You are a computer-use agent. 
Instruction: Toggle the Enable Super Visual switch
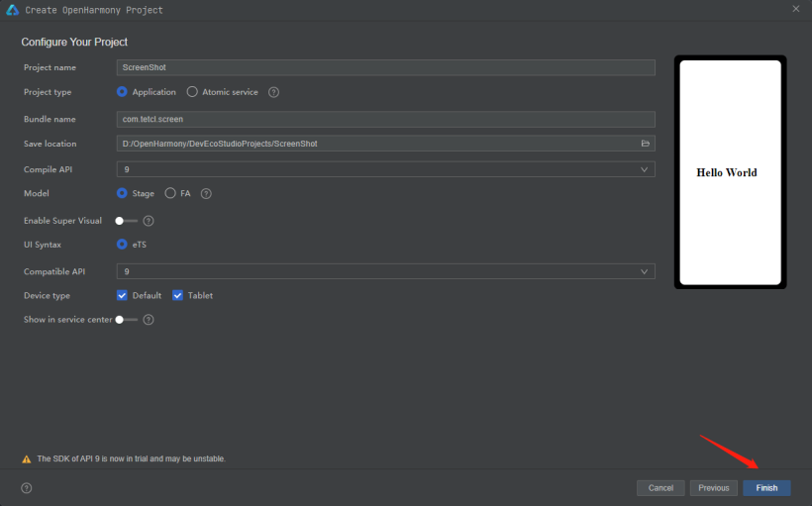[126, 221]
